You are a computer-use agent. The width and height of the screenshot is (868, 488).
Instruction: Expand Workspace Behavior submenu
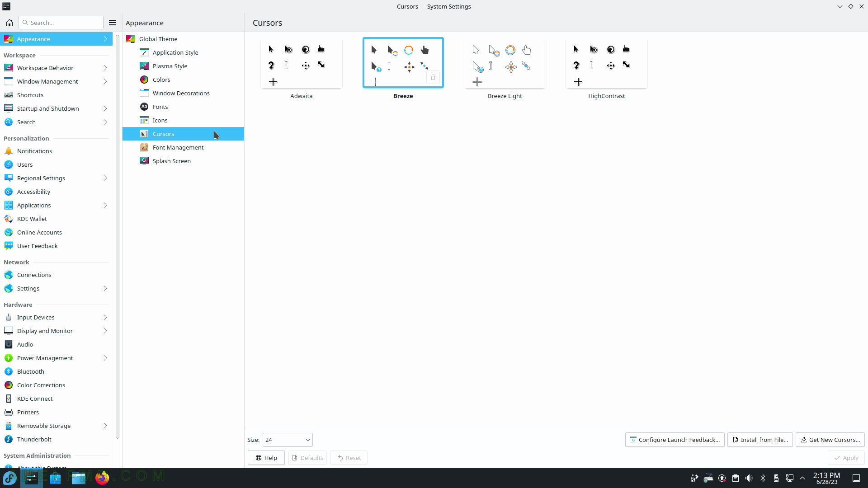click(x=105, y=68)
